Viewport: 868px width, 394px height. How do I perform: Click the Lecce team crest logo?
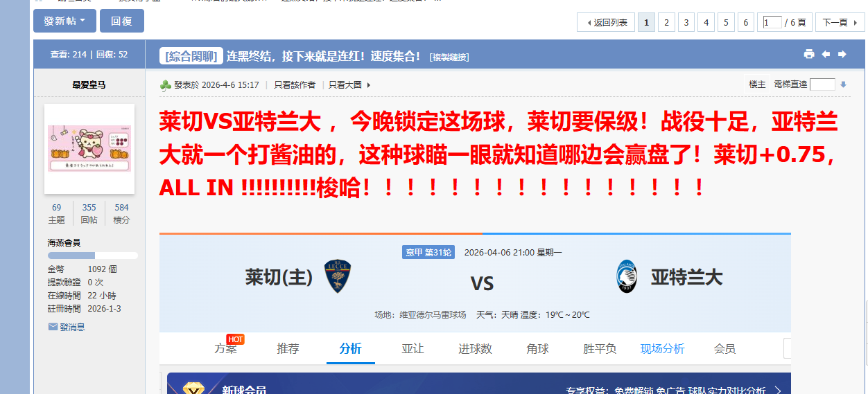(338, 276)
